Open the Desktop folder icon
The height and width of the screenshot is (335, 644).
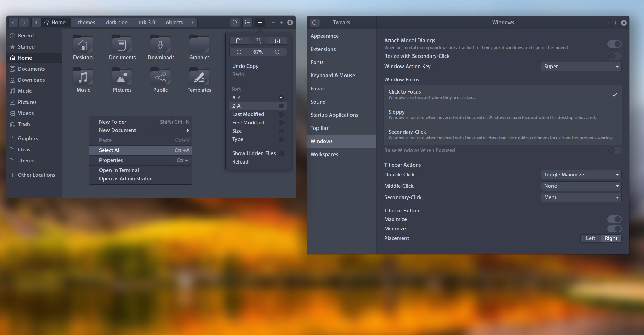click(83, 44)
